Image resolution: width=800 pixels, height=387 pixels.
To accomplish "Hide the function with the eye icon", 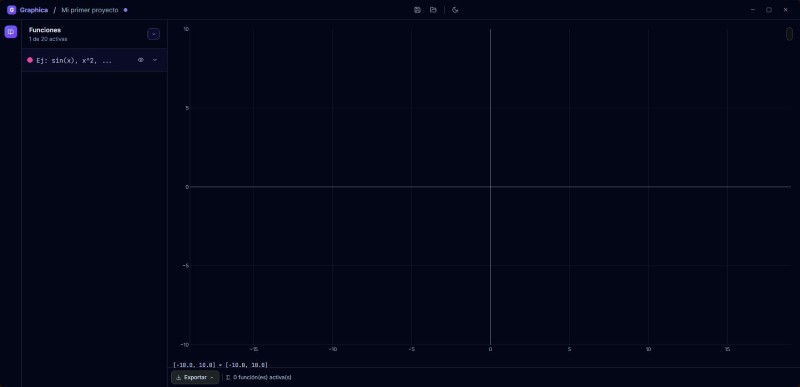I will [141, 60].
